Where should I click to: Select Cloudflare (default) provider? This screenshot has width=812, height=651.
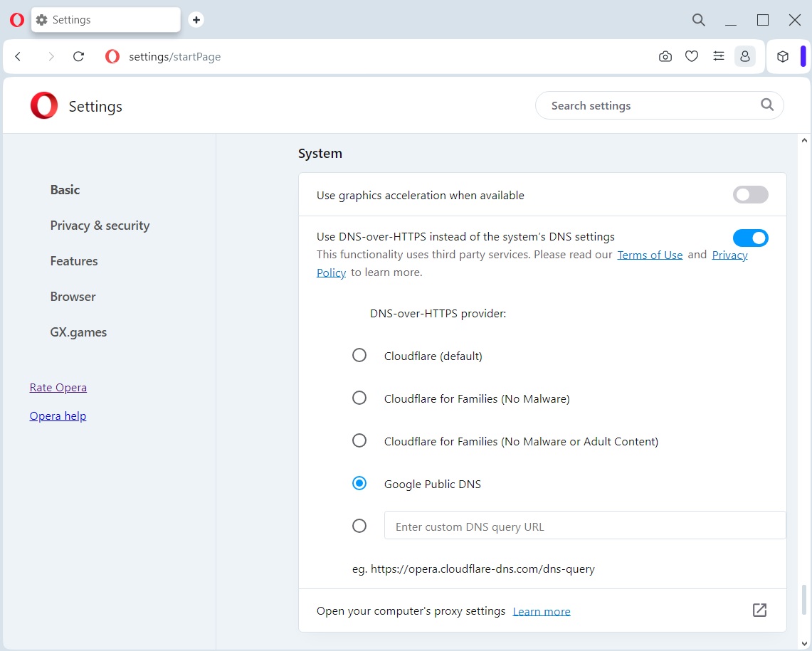(x=359, y=355)
